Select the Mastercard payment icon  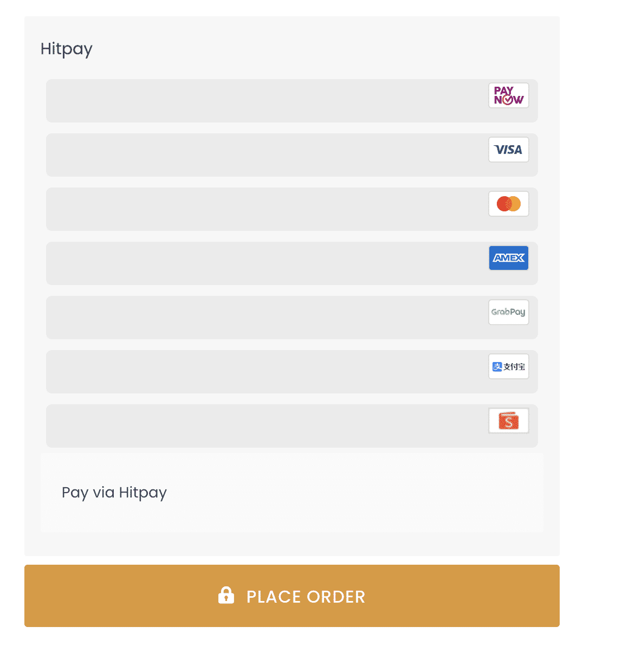[x=508, y=204]
